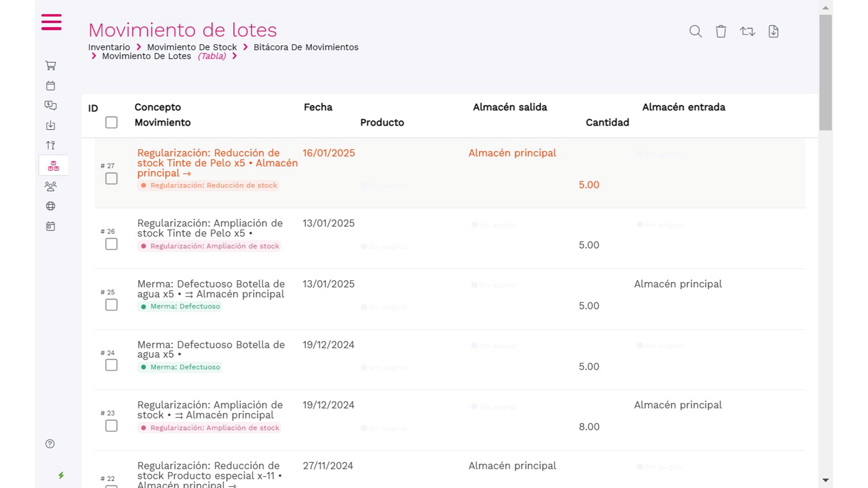
Task: Click the chevron after Movimiento De Stock breadcrumb
Action: [x=245, y=47]
